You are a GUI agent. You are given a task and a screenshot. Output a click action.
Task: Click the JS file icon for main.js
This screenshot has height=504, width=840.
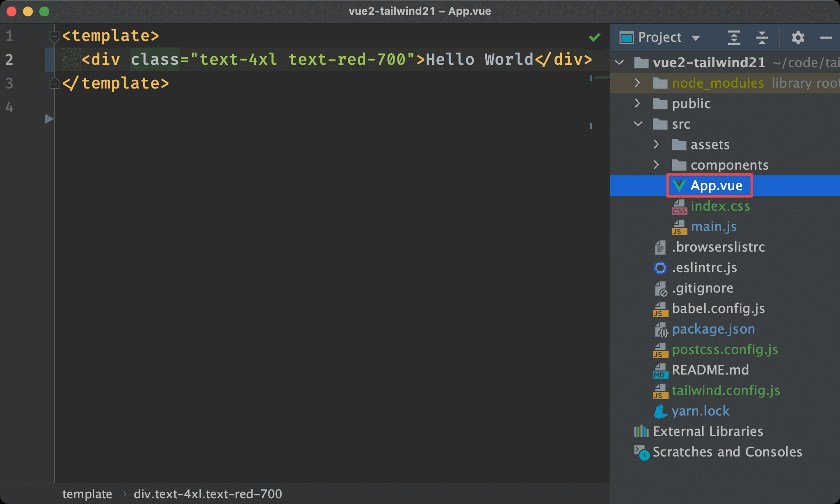pos(679,227)
